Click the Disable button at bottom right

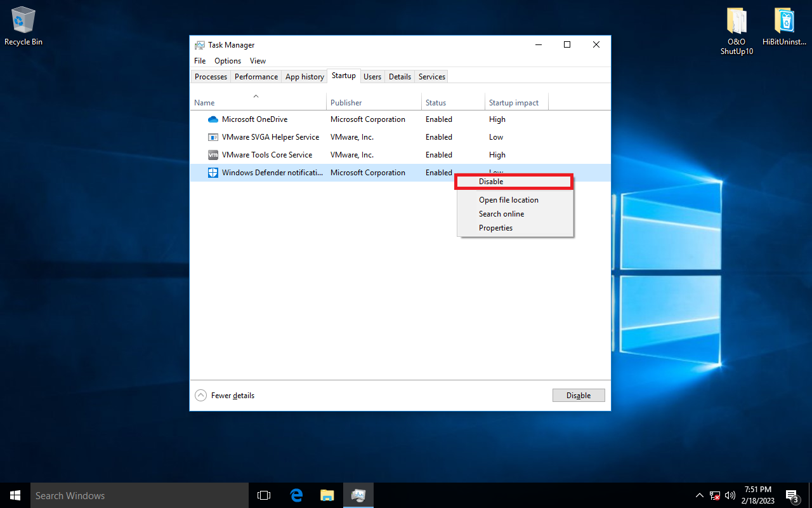579,395
